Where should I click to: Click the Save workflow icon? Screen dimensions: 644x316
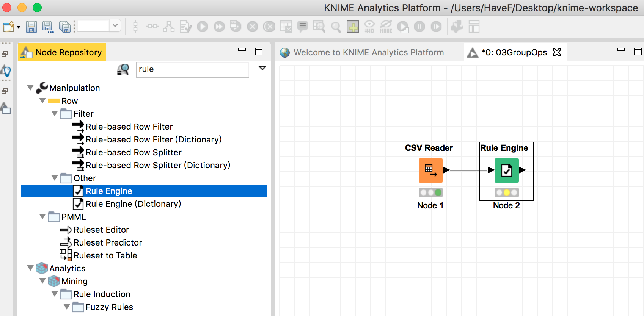tap(31, 27)
